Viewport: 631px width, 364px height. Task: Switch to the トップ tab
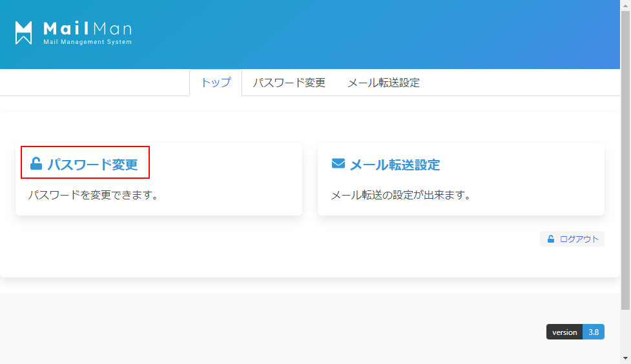pyautogui.click(x=216, y=83)
